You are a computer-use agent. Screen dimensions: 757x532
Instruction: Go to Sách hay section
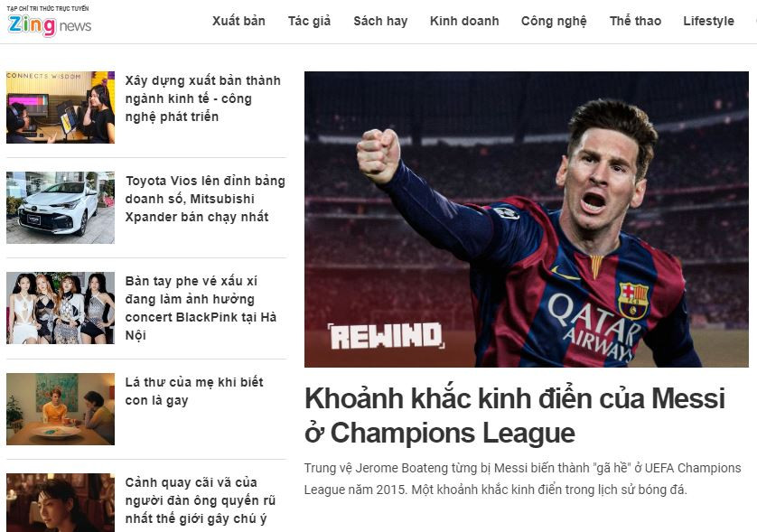click(380, 21)
